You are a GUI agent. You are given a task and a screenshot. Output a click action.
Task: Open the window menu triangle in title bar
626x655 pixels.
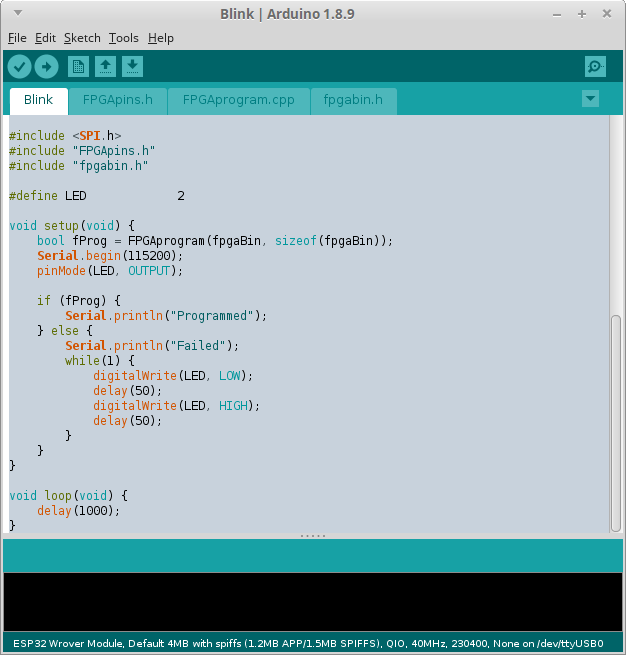(x=18, y=13)
